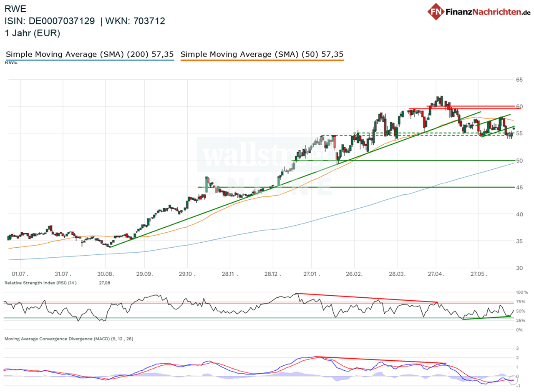
Task: Click the 27.01. date axis label
Action: click(x=311, y=275)
